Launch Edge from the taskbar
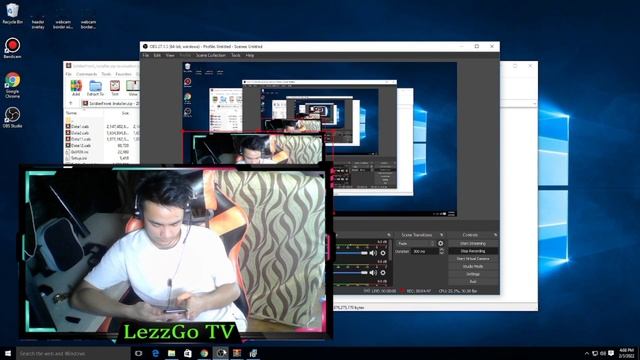 [x=155, y=353]
